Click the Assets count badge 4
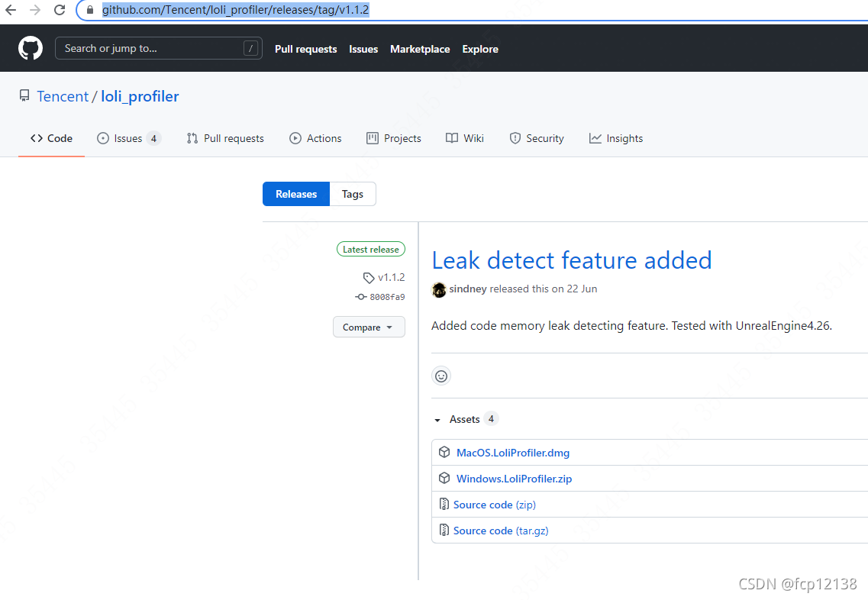This screenshot has width=868, height=600. (491, 419)
